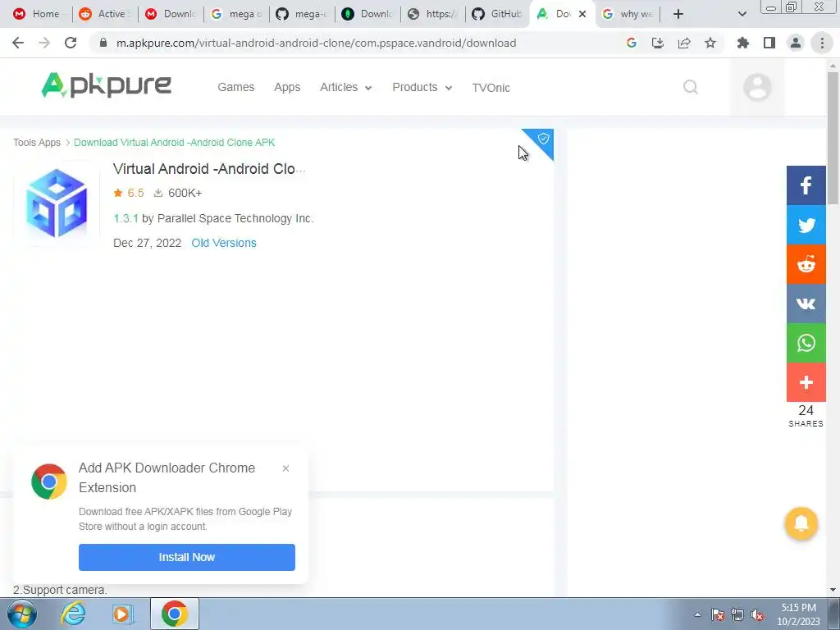Click the 24 SHARES counter

click(806, 416)
